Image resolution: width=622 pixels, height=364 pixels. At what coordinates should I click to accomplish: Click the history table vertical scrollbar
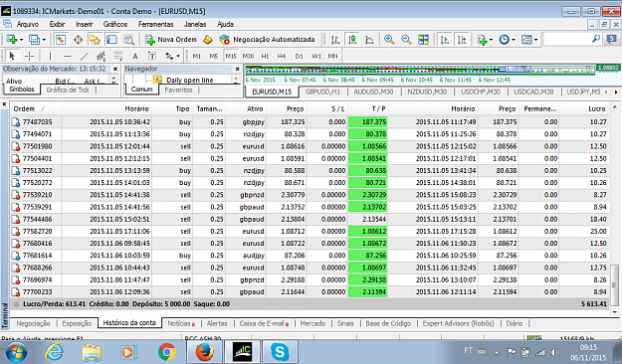click(x=614, y=209)
